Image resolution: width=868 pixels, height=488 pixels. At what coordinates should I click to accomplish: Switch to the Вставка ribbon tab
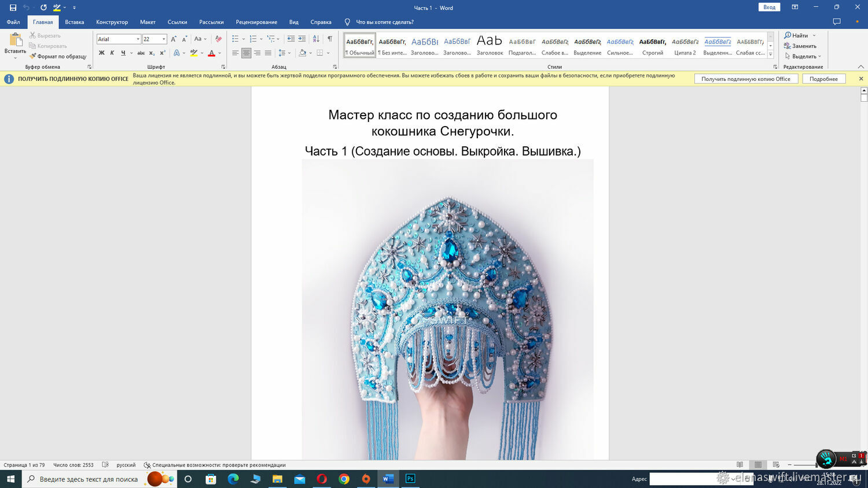[x=74, y=22]
